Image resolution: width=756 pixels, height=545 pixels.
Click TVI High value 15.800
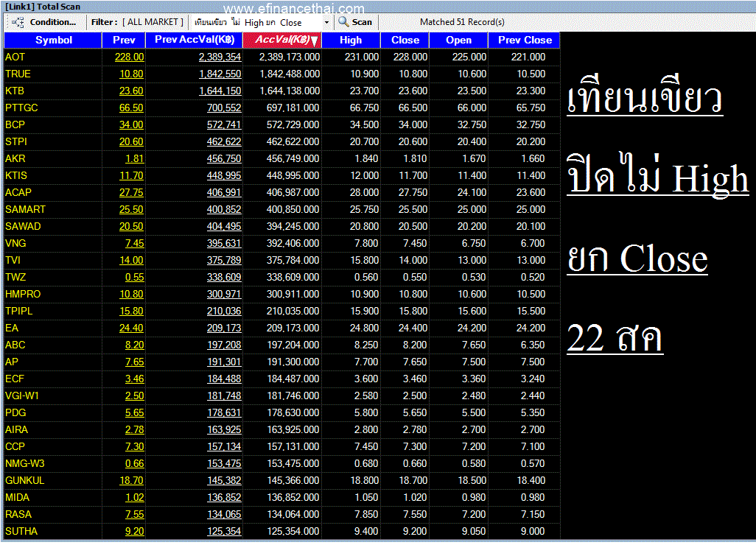(364, 260)
